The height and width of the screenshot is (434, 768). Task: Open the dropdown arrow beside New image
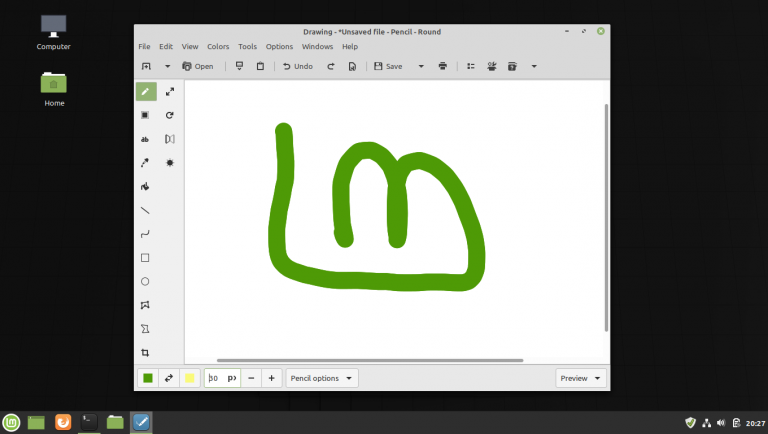(168, 66)
